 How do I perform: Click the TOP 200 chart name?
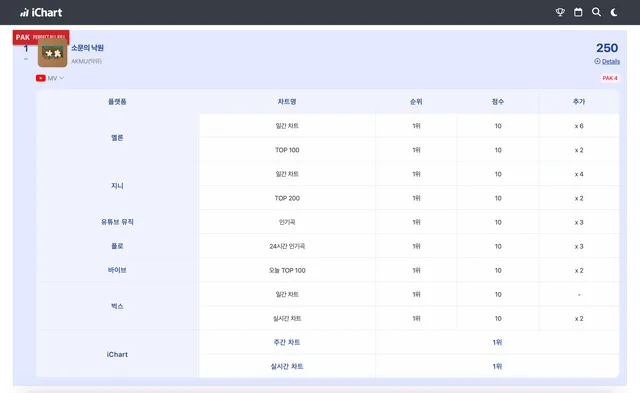tap(287, 198)
